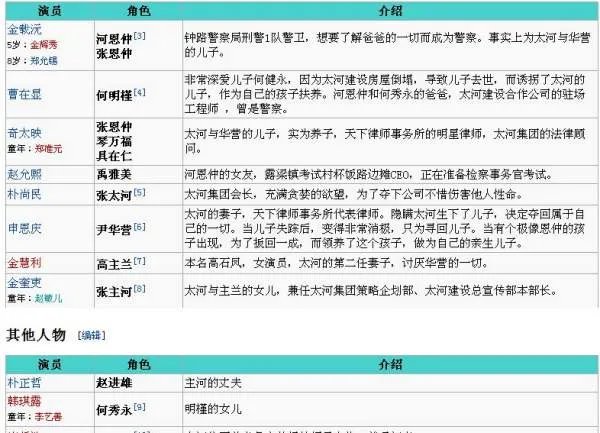Click the 编辑 link beside 其他人物

tap(91, 335)
